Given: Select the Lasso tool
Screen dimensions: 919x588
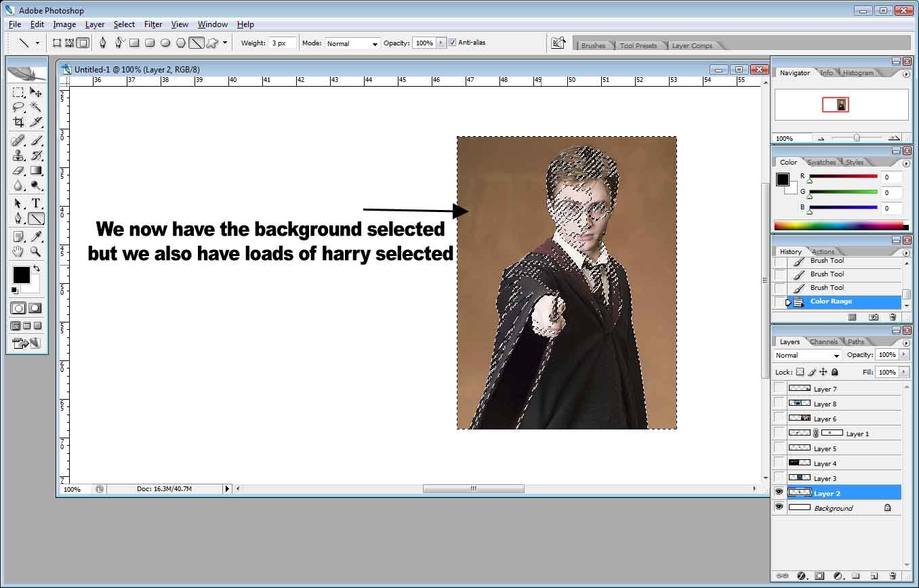Looking at the screenshot, I should pyautogui.click(x=18, y=107).
